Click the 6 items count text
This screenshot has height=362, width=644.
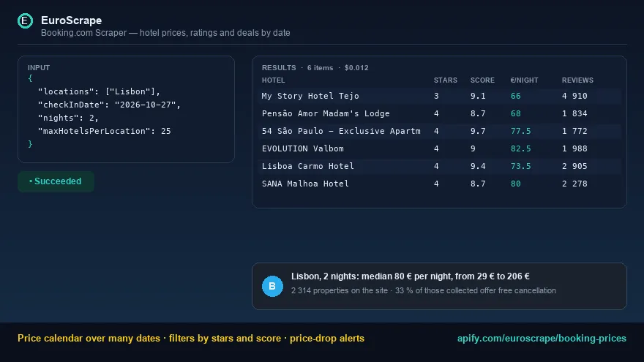tap(320, 68)
